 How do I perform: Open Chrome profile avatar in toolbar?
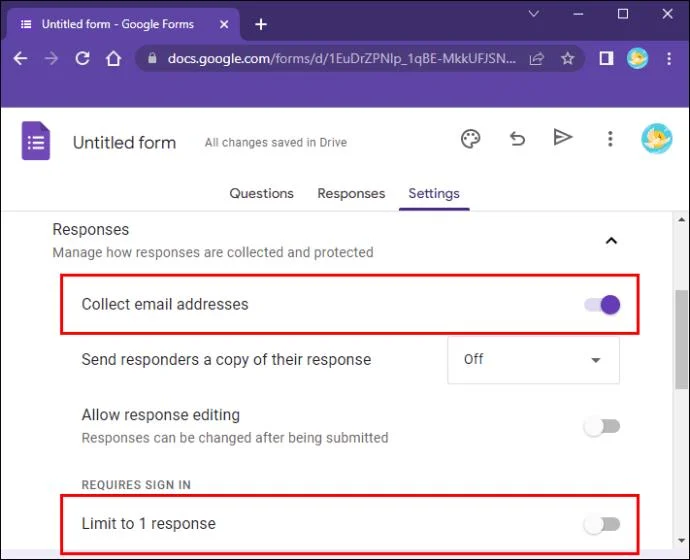pyautogui.click(x=637, y=58)
